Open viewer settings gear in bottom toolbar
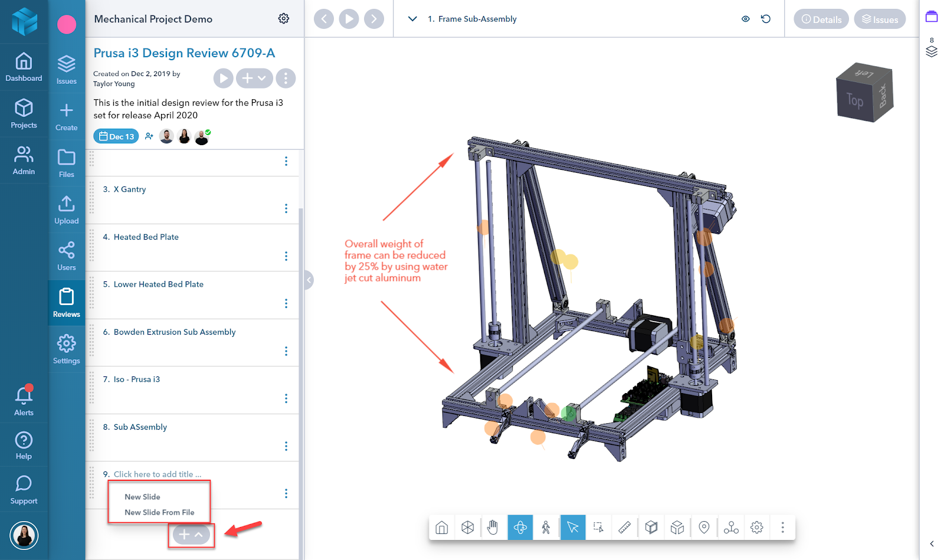The image size is (944, 560). [x=757, y=528]
